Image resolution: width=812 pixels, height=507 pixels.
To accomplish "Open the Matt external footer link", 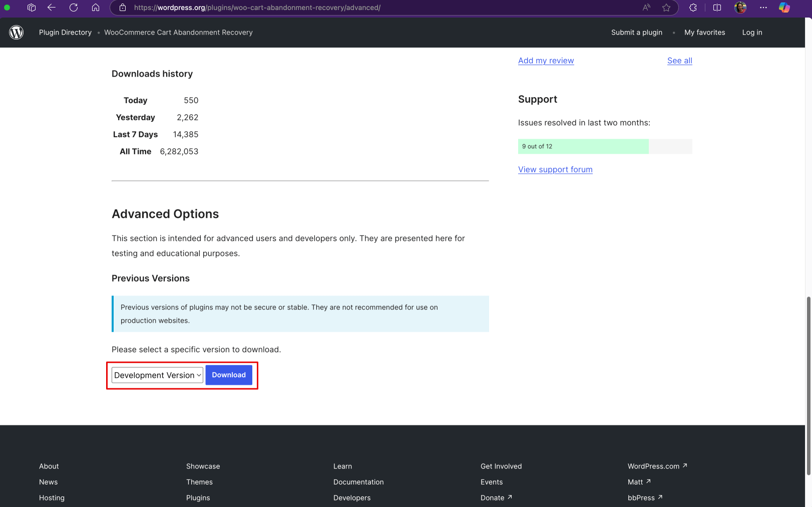I will point(639,482).
